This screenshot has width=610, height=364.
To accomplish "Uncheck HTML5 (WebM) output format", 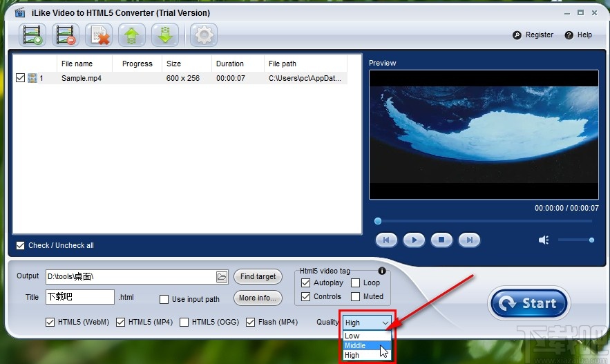I will (x=50, y=322).
